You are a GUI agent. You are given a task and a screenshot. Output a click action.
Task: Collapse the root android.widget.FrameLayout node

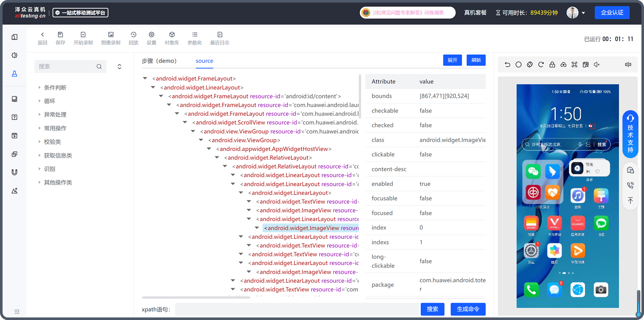tap(145, 78)
